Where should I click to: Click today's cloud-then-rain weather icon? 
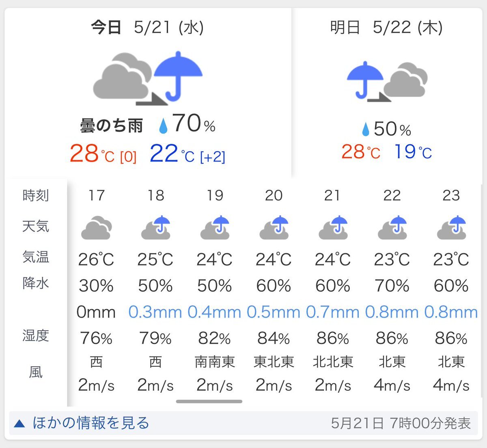(148, 78)
